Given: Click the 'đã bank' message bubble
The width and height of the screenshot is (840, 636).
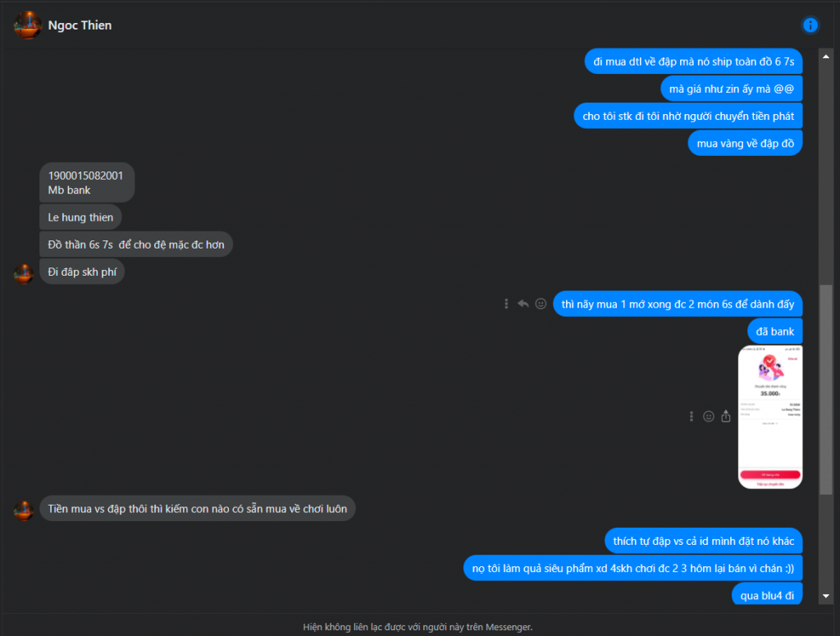Looking at the screenshot, I should click(774, 331).
